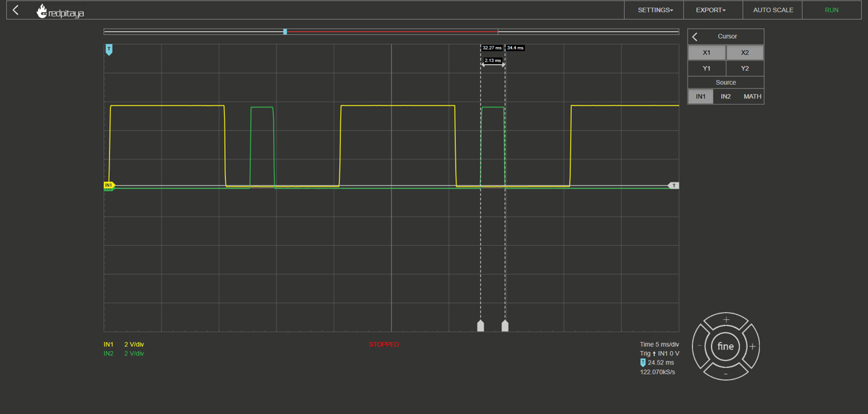The width and height of the screenshot is (868, 414).
Task: Click the bottom minus of the joystick
Action: pyautogui.click(x=726, y=374)
